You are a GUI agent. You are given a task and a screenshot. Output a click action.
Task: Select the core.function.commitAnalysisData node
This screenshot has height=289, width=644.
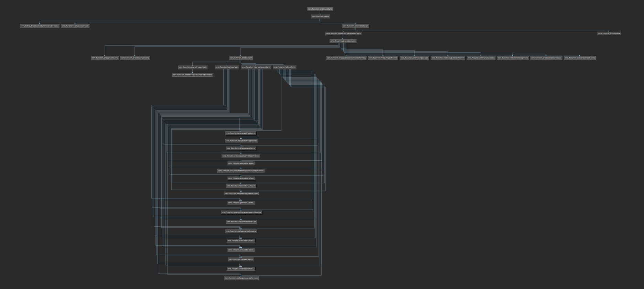tap(481, 58)
